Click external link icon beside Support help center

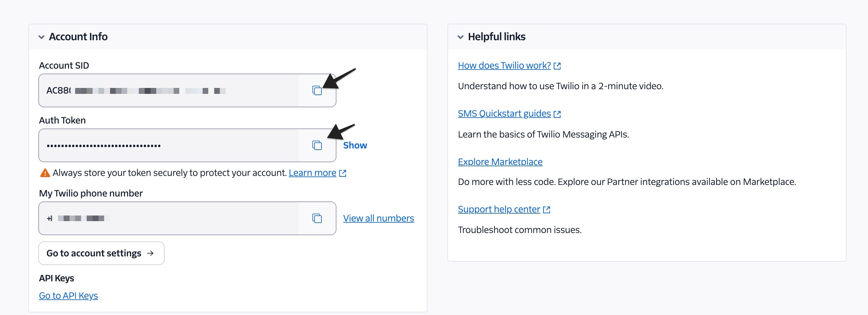pyautogui.click(x=546, y=210)
